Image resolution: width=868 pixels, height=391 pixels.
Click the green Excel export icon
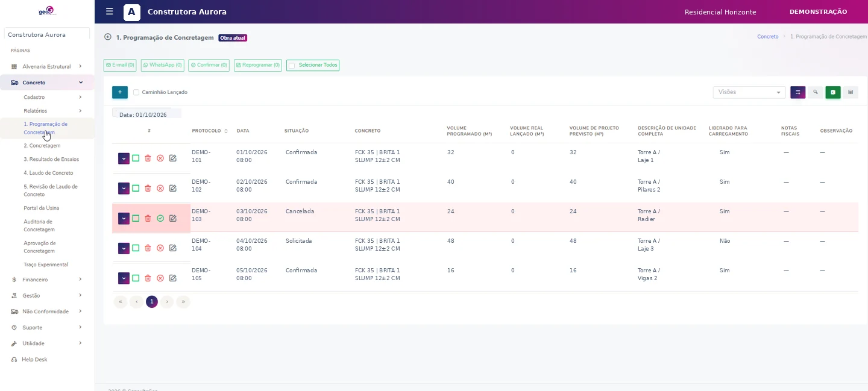point(832,92)
